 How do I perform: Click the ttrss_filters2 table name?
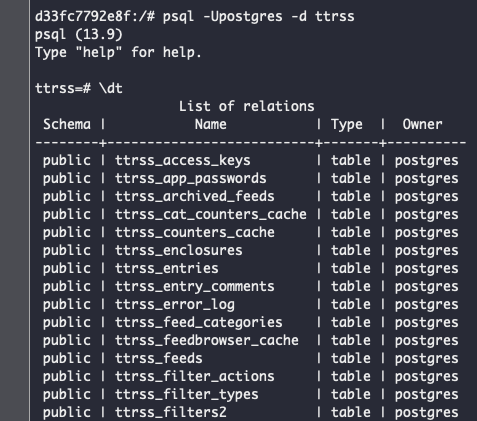(171, 412)
